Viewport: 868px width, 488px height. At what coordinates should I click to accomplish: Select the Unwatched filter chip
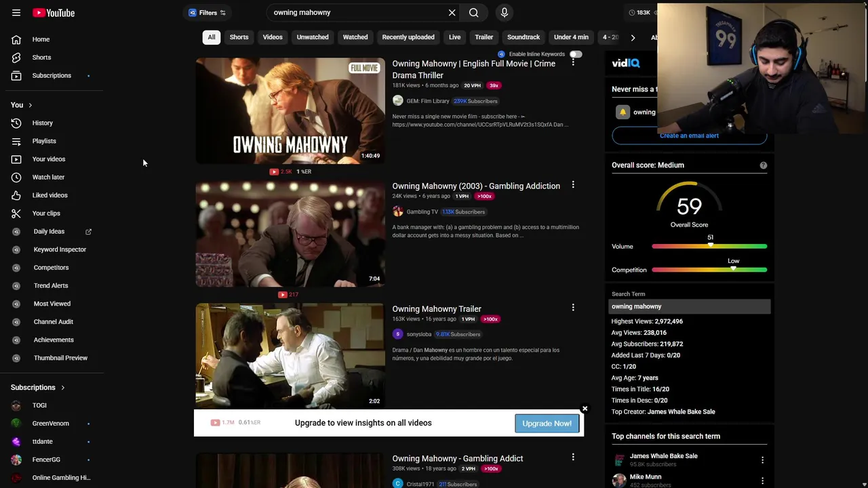(313, 37)
